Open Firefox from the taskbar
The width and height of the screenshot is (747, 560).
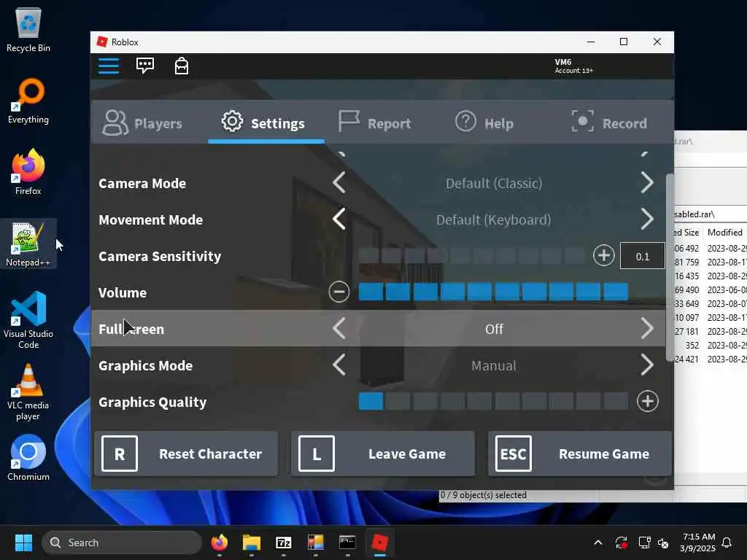[219, 542]
